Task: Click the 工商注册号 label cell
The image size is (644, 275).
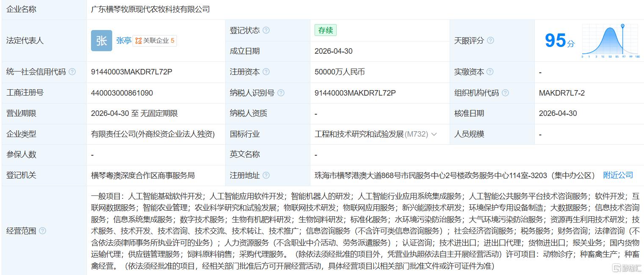Action: (44, 93)
